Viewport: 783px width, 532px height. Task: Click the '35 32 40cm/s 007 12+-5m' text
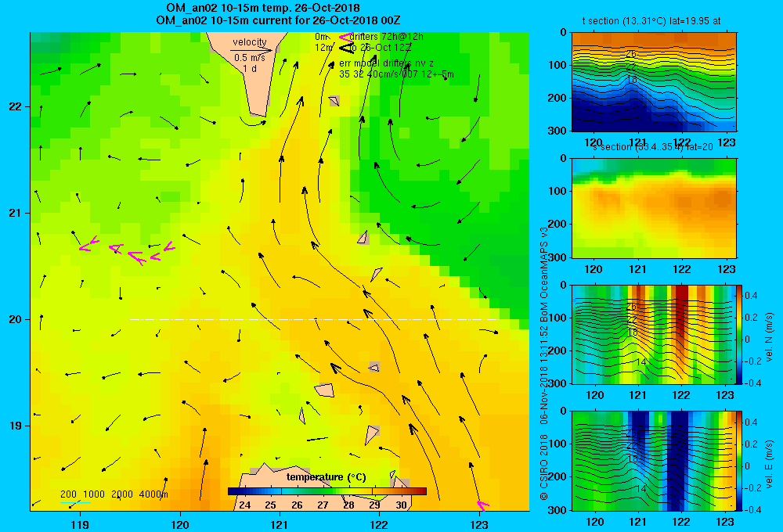tap(396, 74)
